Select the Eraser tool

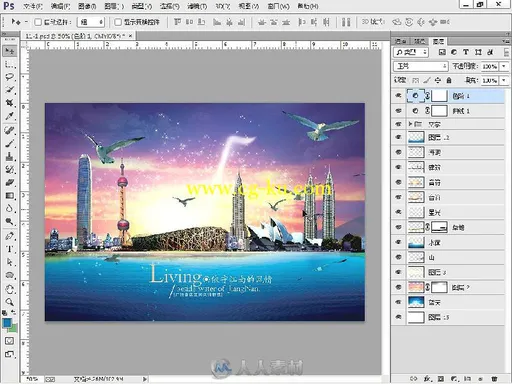tap(10, 183)
